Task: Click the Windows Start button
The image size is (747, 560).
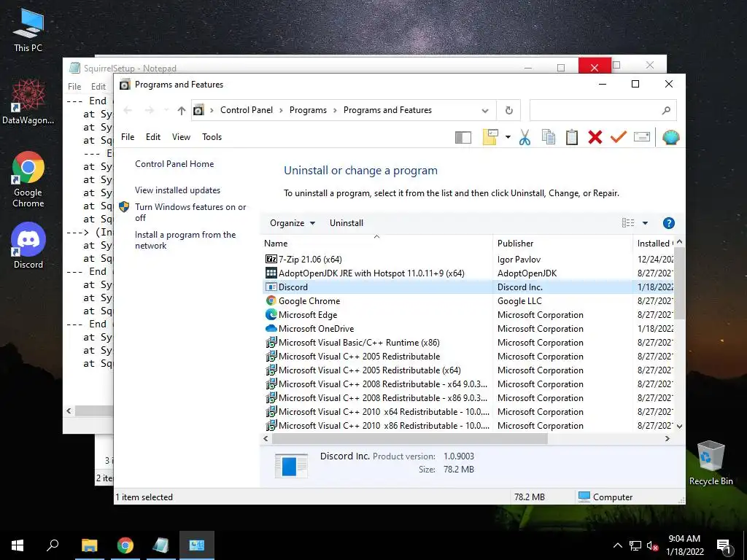Action: (18, 545)
